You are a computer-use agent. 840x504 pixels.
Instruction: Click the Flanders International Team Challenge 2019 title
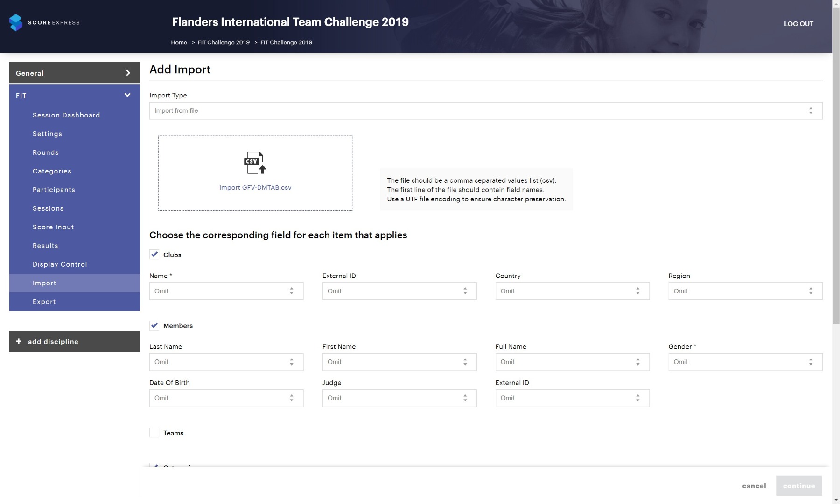tap(290, 22)
